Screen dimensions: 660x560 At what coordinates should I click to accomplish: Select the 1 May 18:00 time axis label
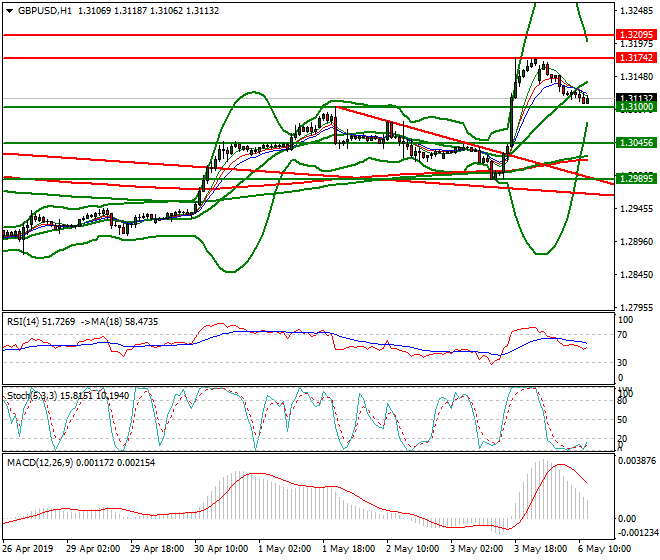pyautogui.click(x=349, y=549)
